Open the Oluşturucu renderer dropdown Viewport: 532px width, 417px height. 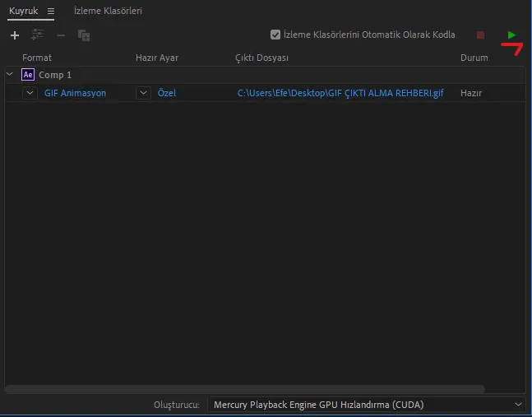pos(367,405)
